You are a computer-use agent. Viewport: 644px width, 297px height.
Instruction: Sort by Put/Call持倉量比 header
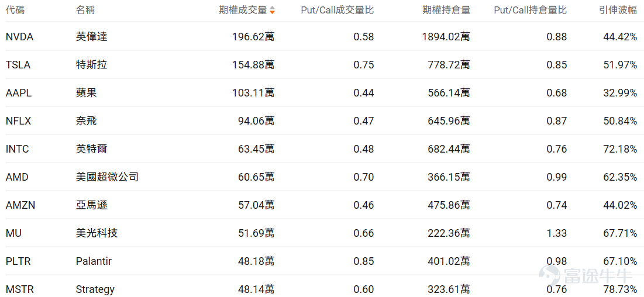click(530, 11)
